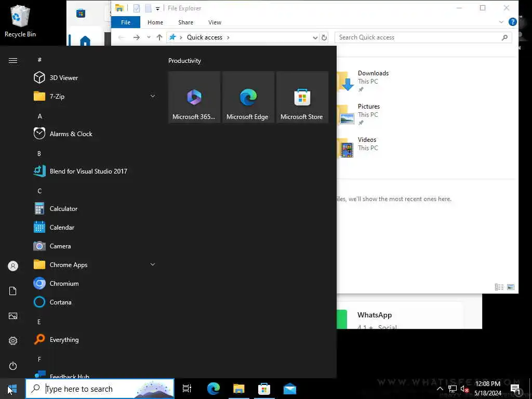
Task: Open Recycle Bin on the desktop
Action: pyautogui.click(x=20, y=21)
